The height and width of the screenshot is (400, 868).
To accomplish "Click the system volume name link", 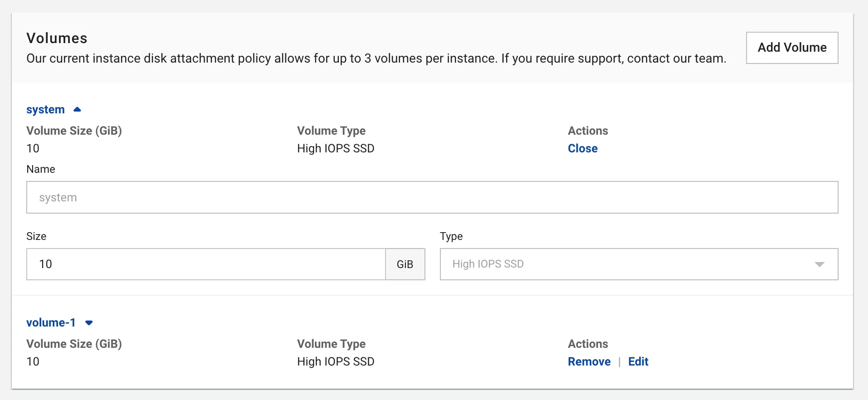I will [x=45, y=110].
